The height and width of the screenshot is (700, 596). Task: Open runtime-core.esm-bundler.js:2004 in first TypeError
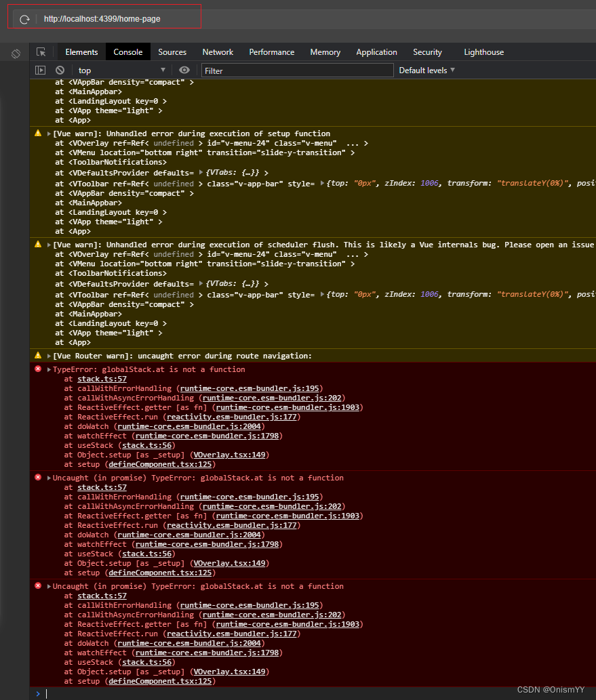[189, 426]
